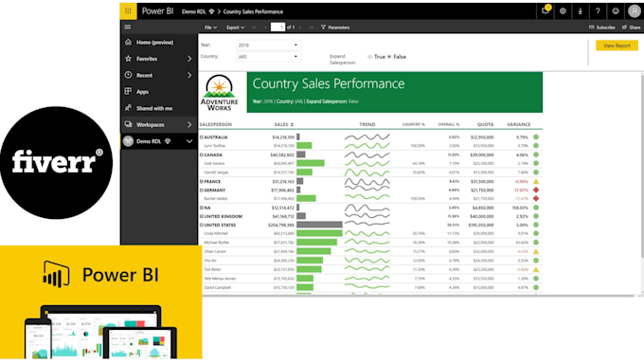Open the Country dropdown

point(268,56)
